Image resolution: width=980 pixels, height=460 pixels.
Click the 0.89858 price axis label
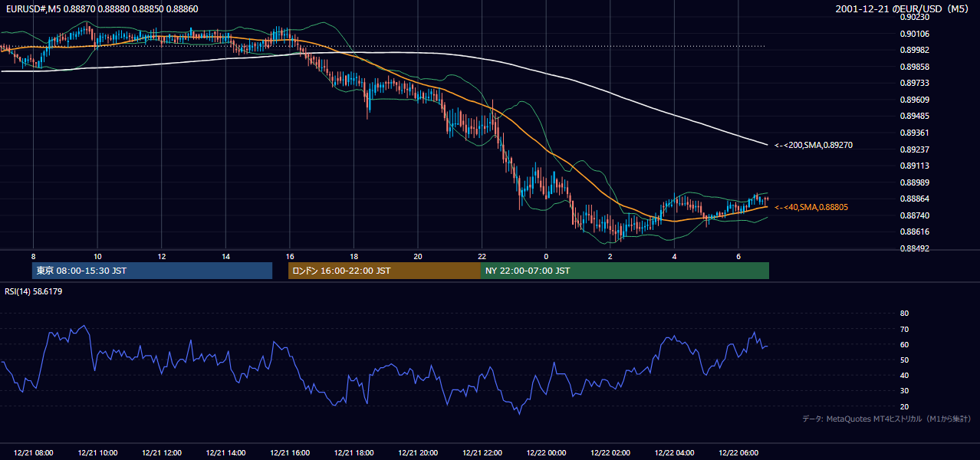pos(914,67)
